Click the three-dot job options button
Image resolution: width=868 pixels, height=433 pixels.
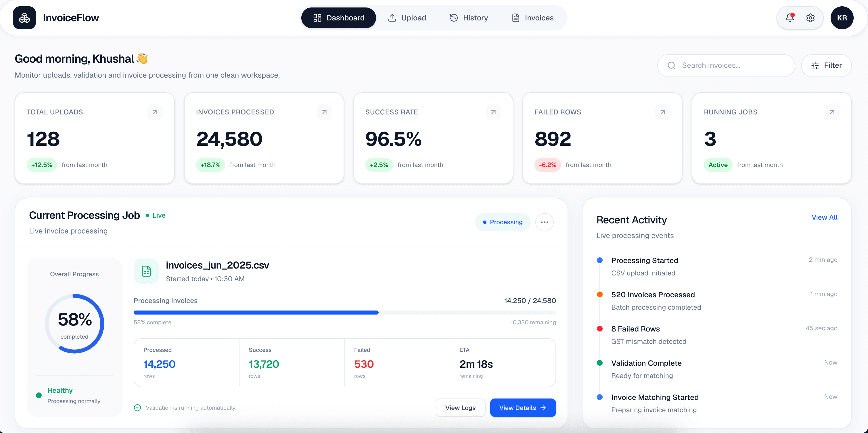coord(545,222)
